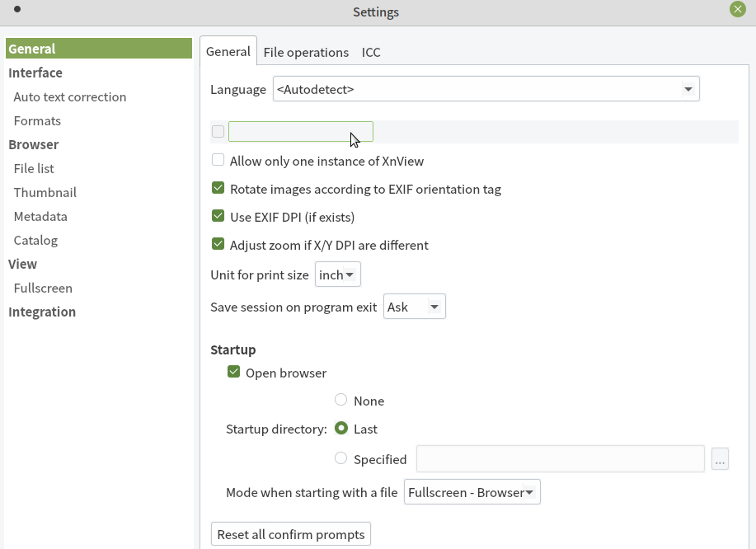Switch to the File operations tab
This screenshot has height=549, width=756.
[306, 52]
